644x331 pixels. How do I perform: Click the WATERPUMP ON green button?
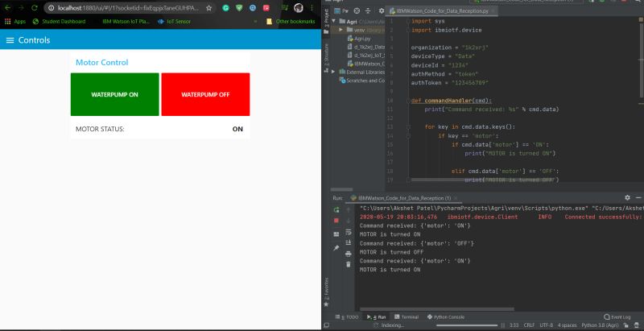(114, 94)
